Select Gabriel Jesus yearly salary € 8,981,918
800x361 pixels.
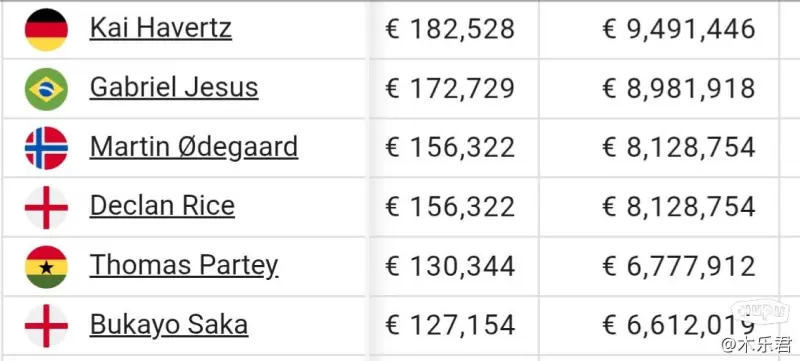pyautogui.click(x=679, y=88)
